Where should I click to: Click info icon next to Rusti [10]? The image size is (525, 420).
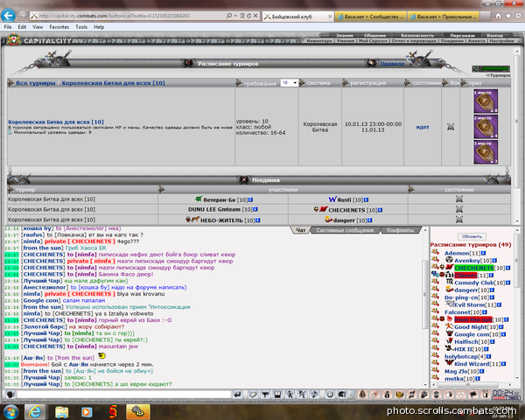click(x=366, y=200)
